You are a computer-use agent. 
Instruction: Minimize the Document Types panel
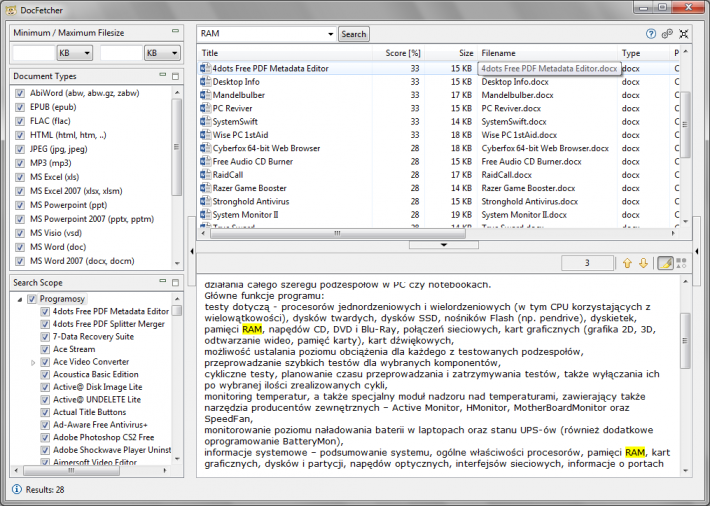[163, 75]
